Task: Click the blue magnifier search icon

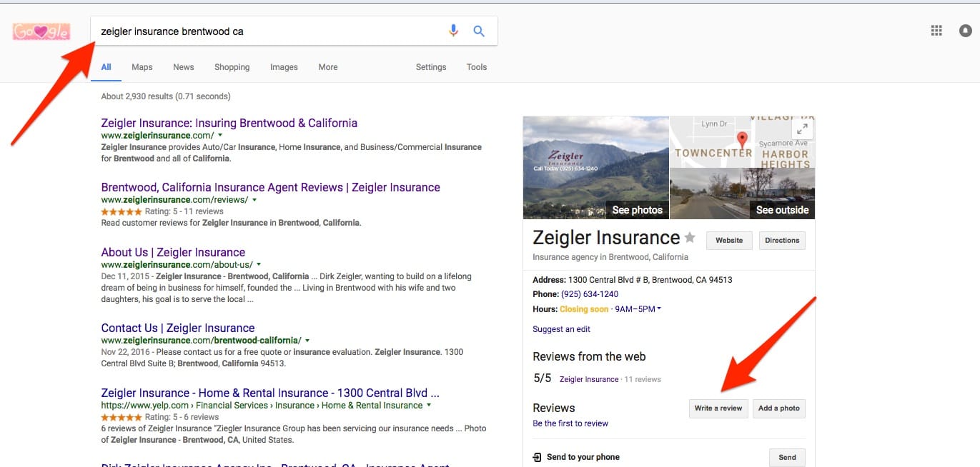Action: [x=479, y=31]
